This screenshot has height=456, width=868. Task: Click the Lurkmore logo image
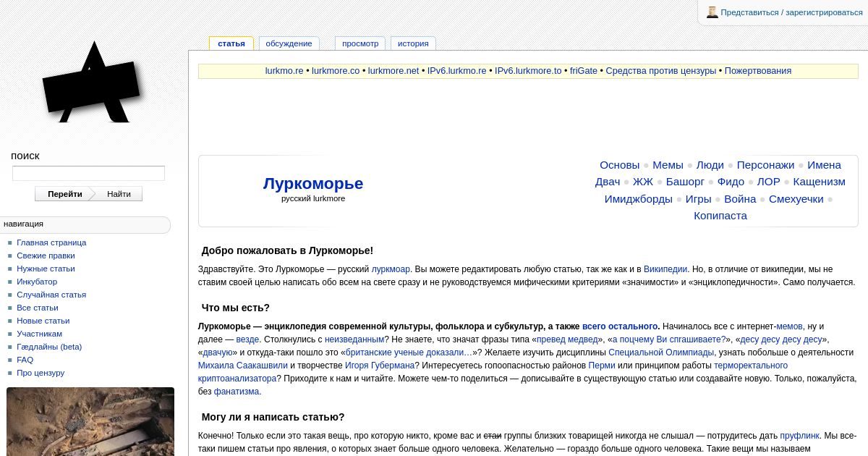(x=92, y=83)
